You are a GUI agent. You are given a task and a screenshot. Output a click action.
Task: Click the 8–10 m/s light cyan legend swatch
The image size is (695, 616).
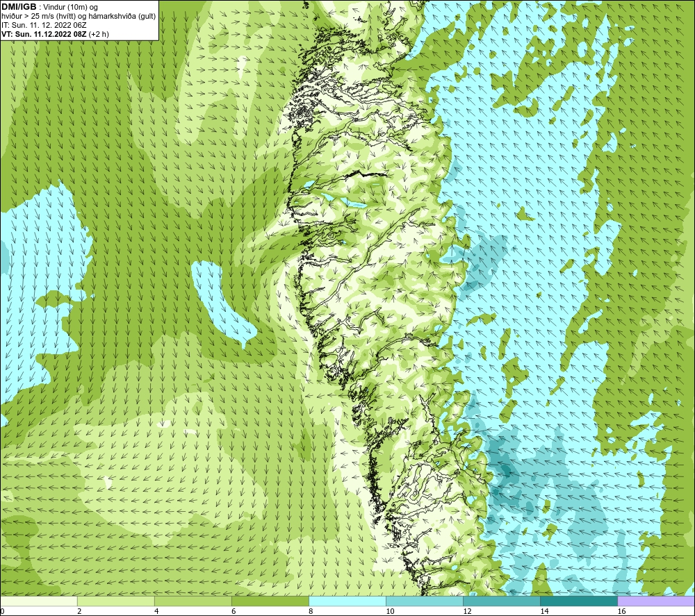coord(347,601)
